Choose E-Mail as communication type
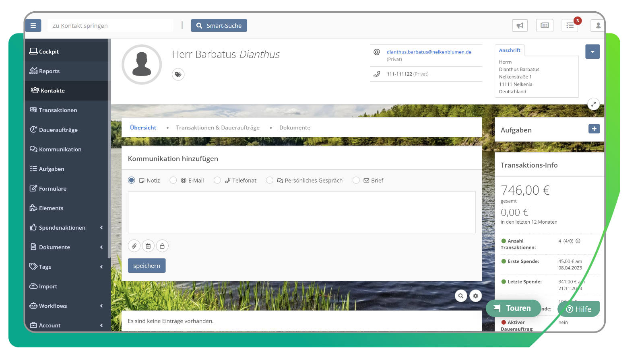This screenshot has width=644, height=362. pyautogui.click(x=173, y=180)
